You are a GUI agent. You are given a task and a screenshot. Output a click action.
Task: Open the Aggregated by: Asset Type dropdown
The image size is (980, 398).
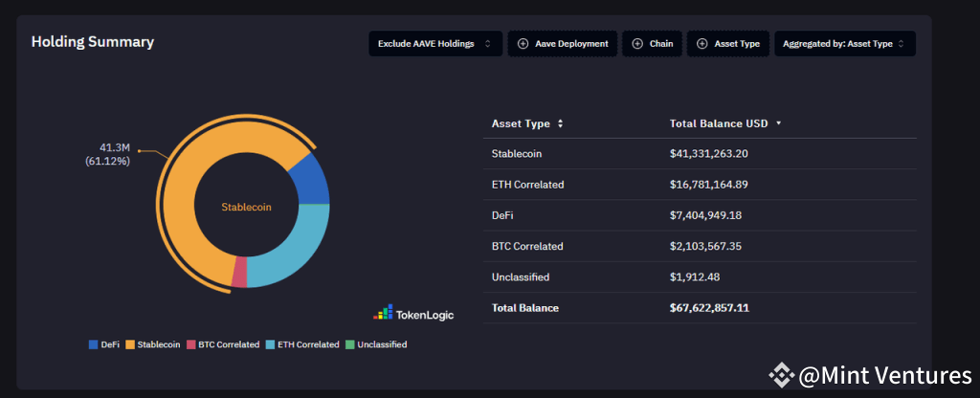pyautogui.click(x=843, y=44)
